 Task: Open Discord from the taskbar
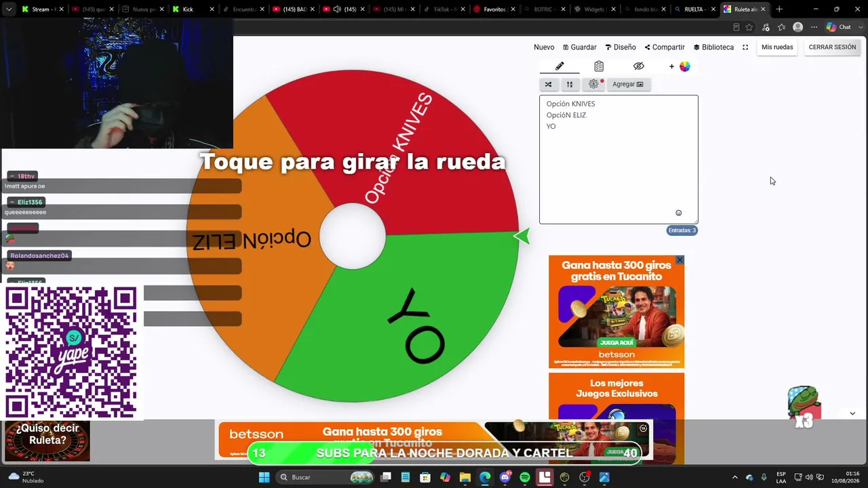click(505, 477)
